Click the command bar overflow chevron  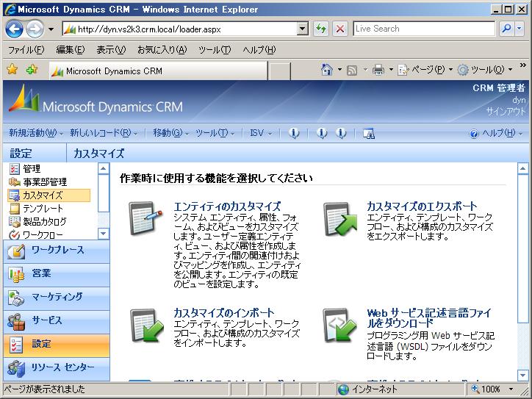pos(523,65)
